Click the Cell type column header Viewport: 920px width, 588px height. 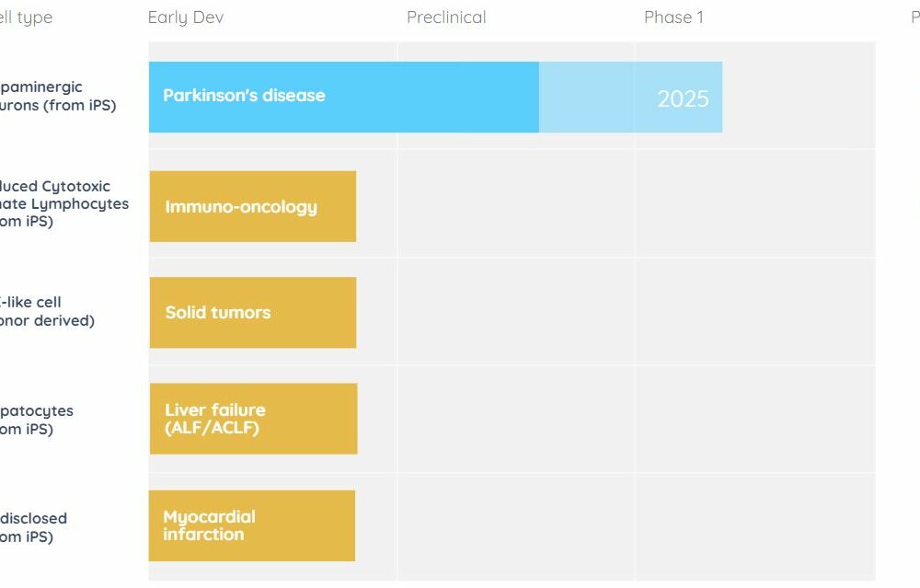pos(26,17)
